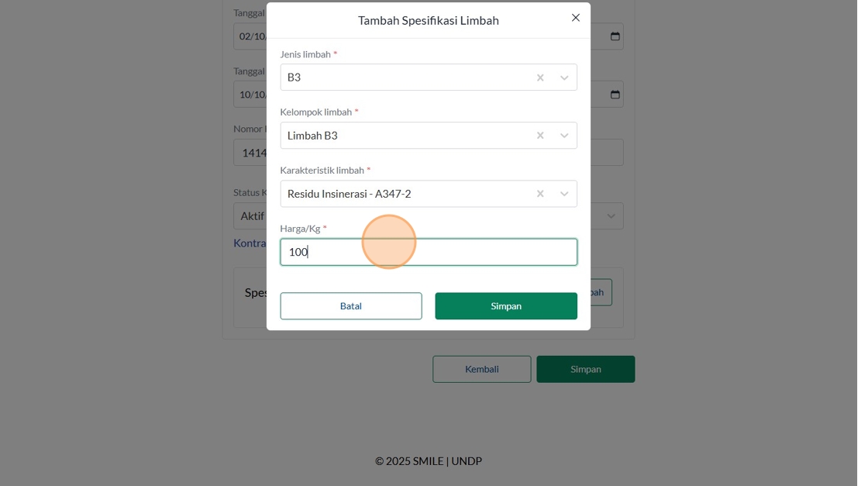Expand the Jenis limbah dropdown arrow
Image resolution: width=868 pixels, height=486 pixels.
pyautogui.click(x=564, y=78)
